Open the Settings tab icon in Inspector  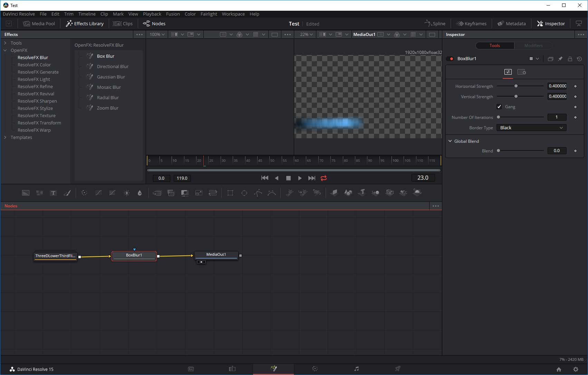click(x=522, y=72)
